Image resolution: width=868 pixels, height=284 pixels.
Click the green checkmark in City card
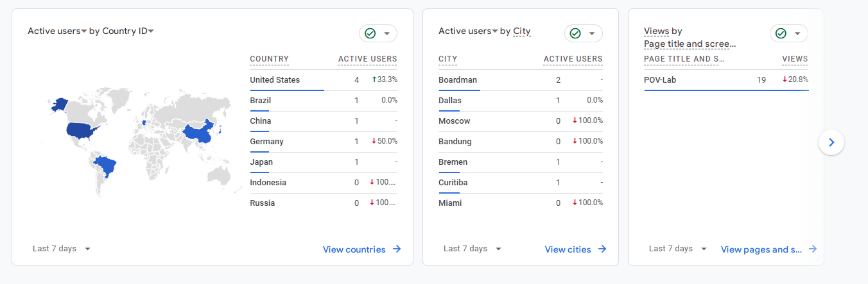(x=575, y=33)
